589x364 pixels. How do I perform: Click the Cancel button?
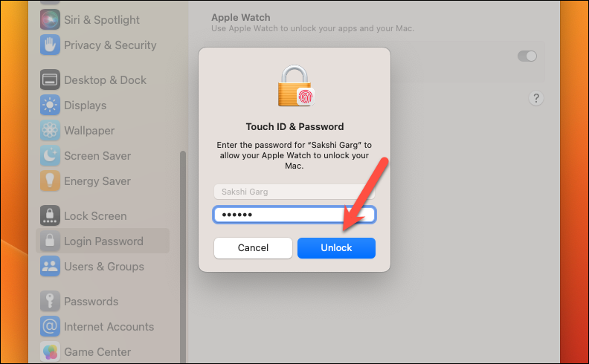(253, 248)
